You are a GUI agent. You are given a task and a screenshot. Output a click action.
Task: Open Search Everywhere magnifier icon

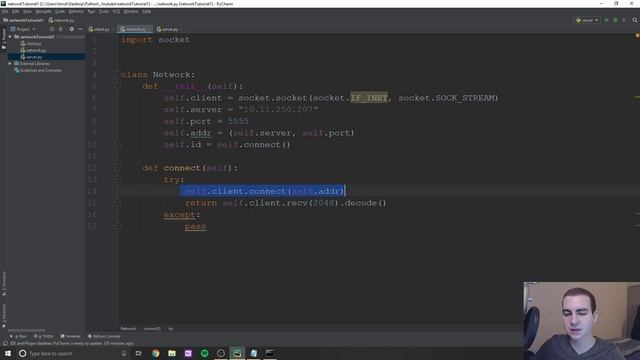tap(635, 20)
